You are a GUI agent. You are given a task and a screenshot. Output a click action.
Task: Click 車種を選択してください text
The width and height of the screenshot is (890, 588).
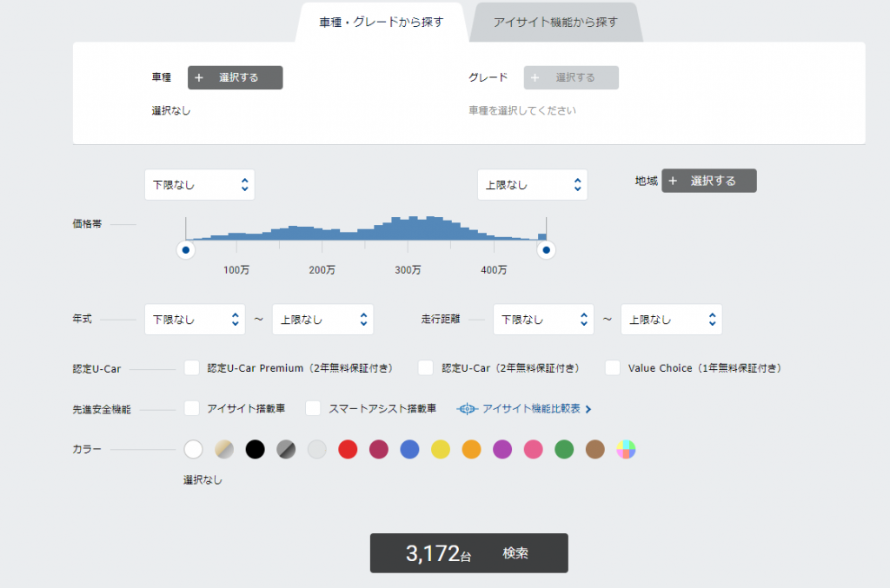pos(522,110)
